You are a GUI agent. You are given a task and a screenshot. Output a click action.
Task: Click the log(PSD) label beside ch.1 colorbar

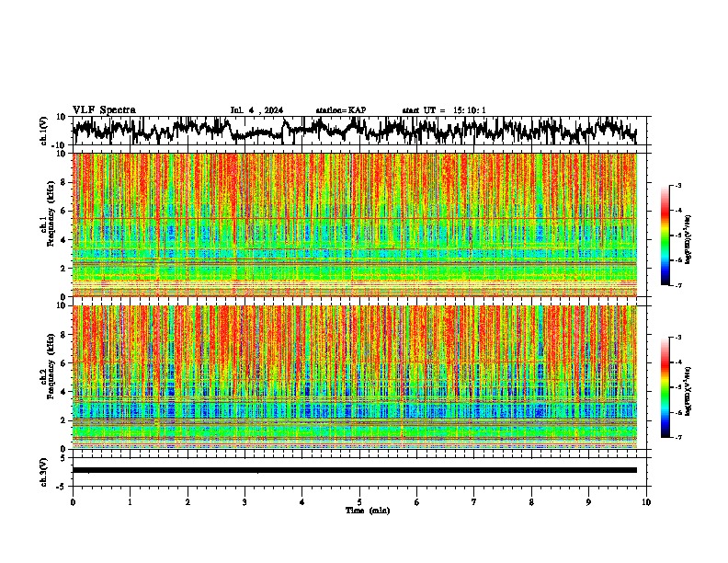pos(688,240)
